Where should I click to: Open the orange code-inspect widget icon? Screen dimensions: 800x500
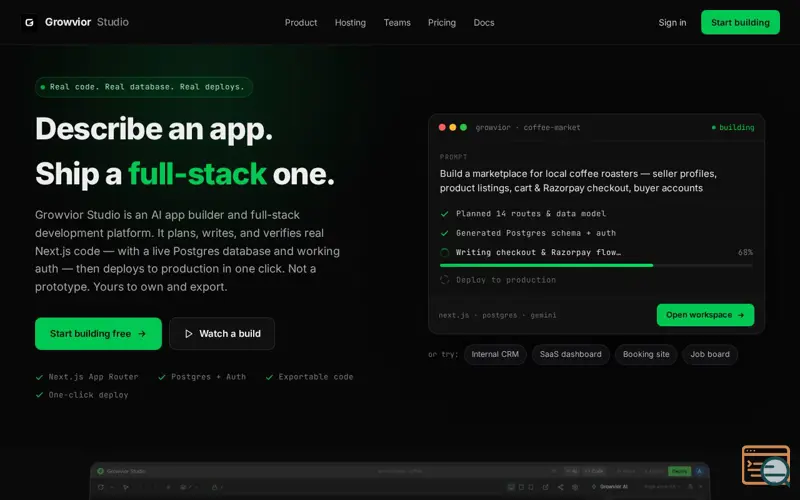(766, 465)
